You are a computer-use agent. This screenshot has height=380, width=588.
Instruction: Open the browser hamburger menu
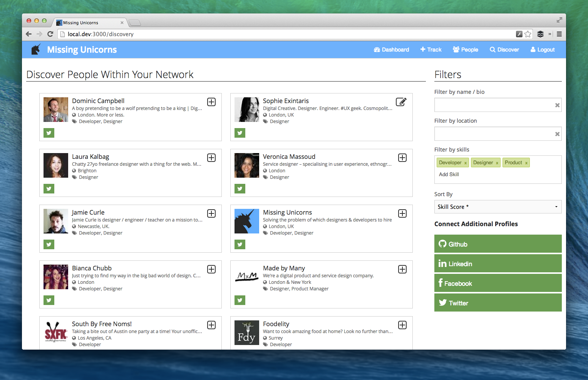tap(559, 34)
